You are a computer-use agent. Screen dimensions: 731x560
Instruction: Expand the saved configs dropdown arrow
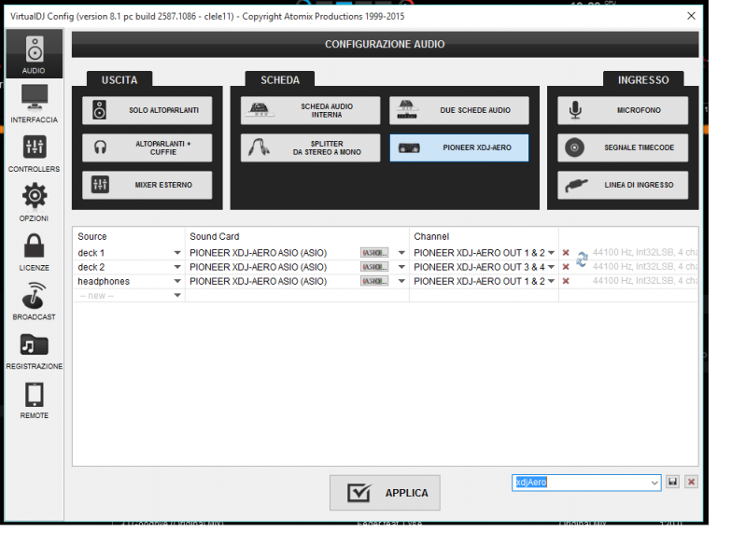(x=654, y=483)
